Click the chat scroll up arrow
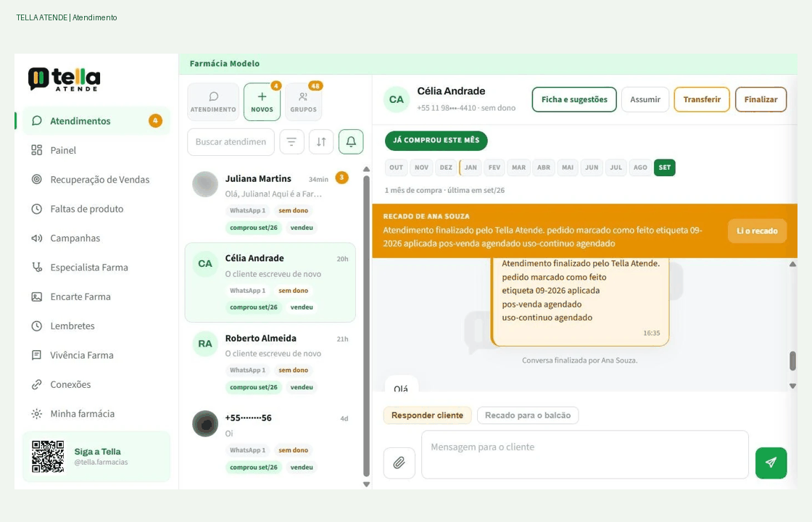 point(792,264)
